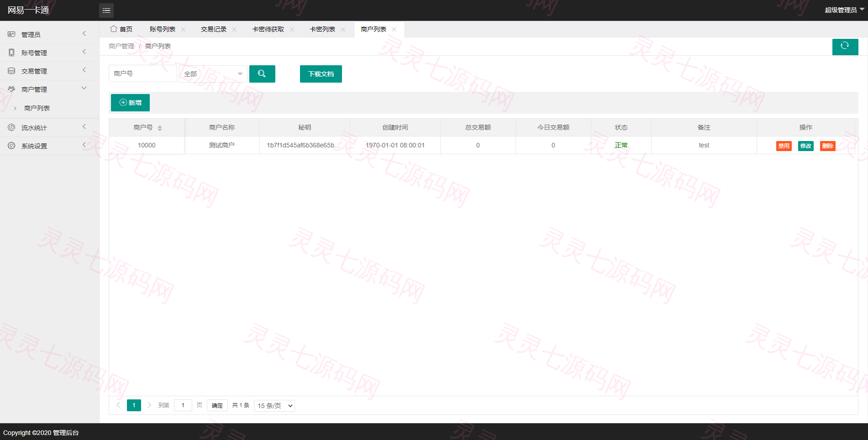This screenshot has width=868, height=440.
Task: Click the 商户管理 handshake icon
Action: coord(11,89)
